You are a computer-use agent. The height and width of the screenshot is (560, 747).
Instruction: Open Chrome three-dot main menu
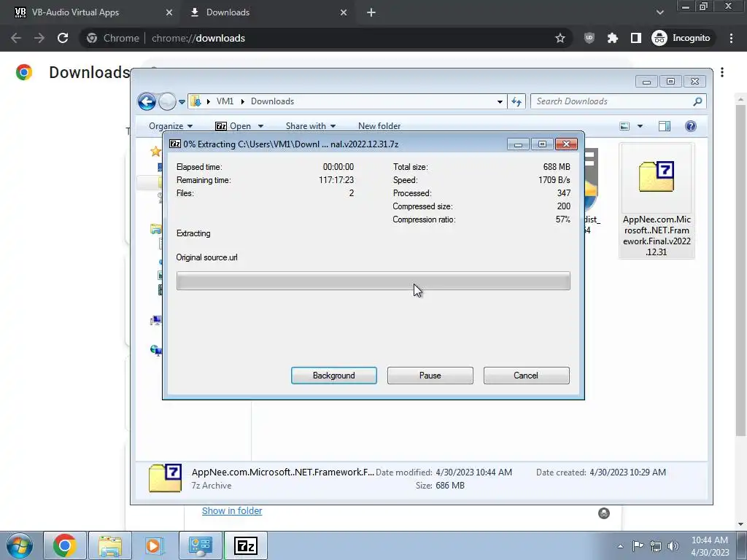[731, 38]
